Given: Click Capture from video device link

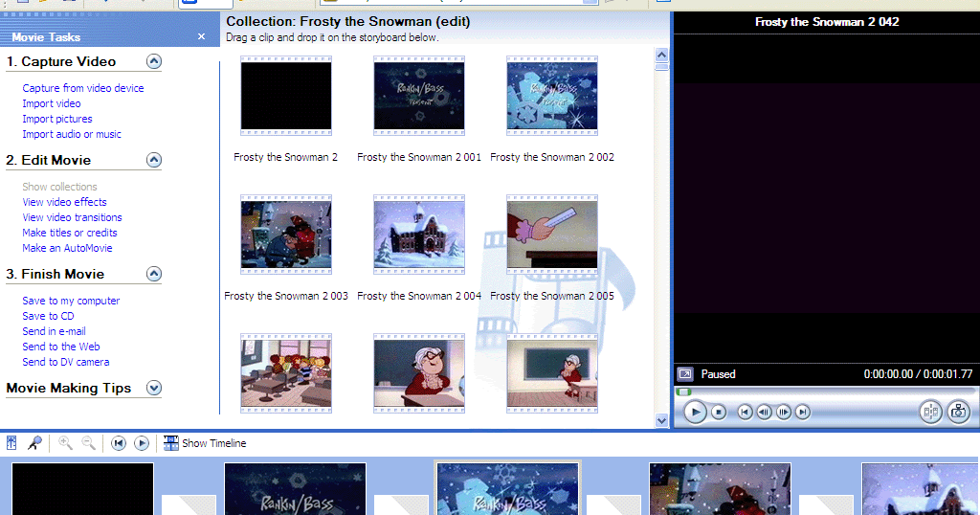Looking at the screenshot, I should (83, 88).
